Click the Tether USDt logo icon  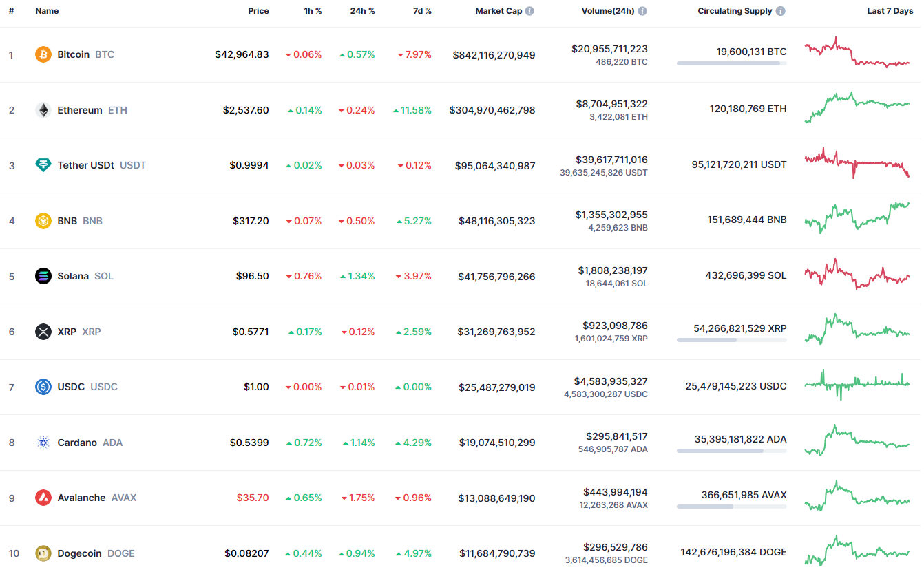point(43,165)
